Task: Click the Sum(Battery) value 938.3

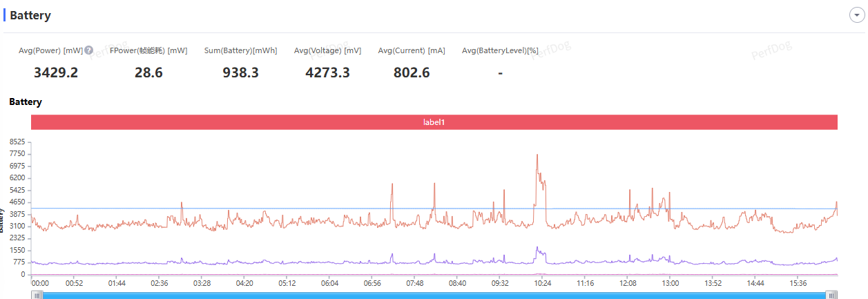Action: tap(240, 72)
